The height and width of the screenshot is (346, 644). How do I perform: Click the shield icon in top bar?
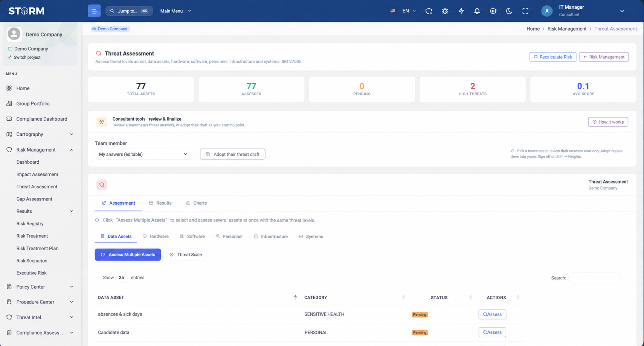[x=429, y=11]
